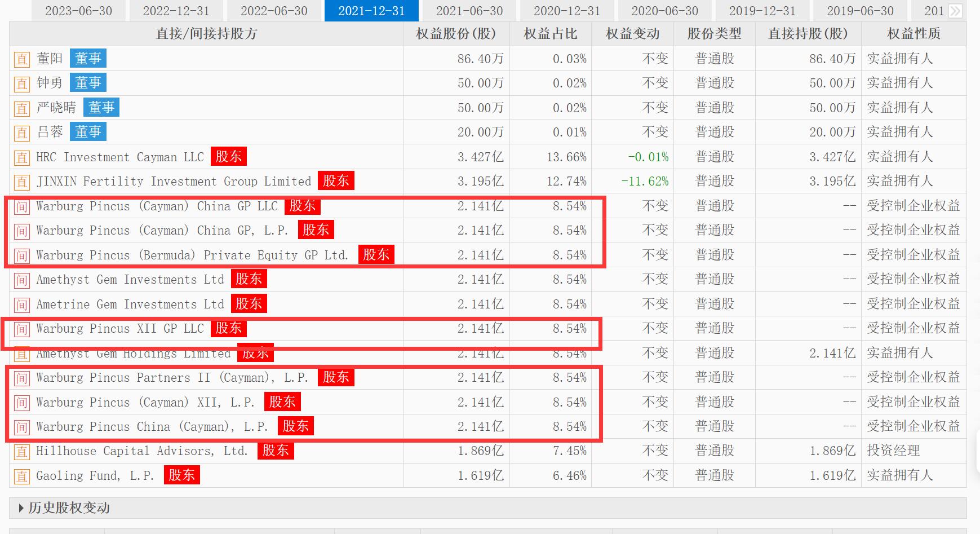
Task: Click the 间 icon for Warburg Pincus (Cayman) China GP, L.P.
Action: (x=21, y=231)
